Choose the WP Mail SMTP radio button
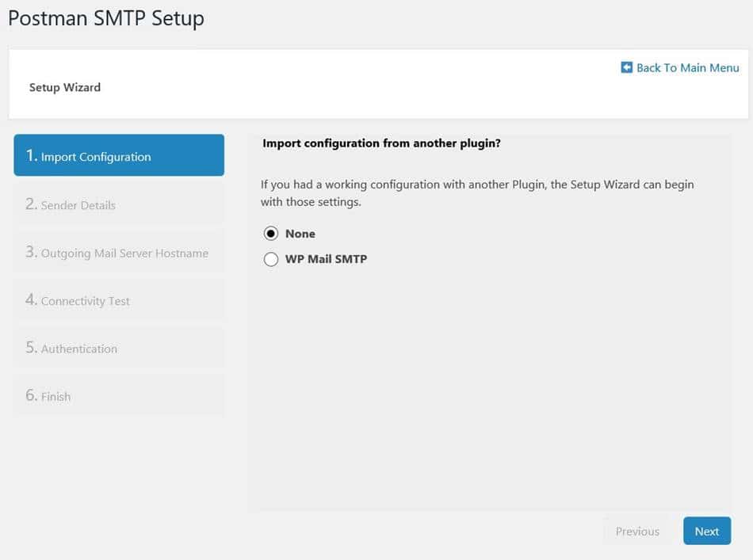 click(x=271, y=259)
